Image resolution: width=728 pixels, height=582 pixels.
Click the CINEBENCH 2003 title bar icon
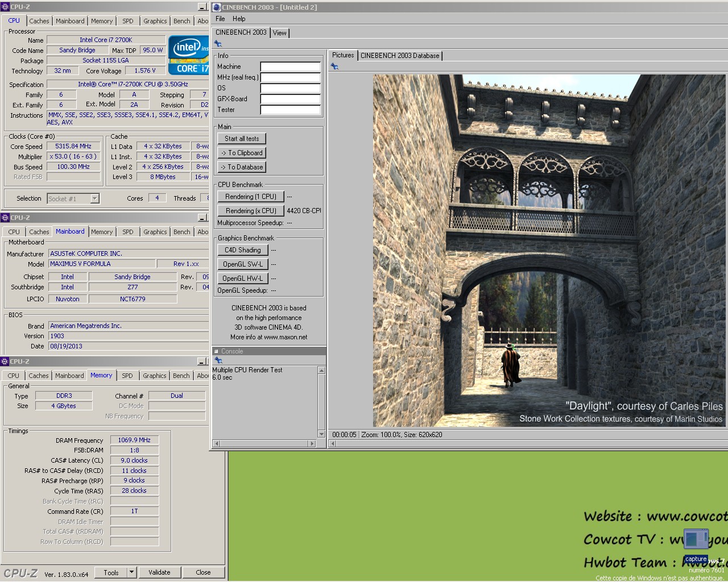216,7
